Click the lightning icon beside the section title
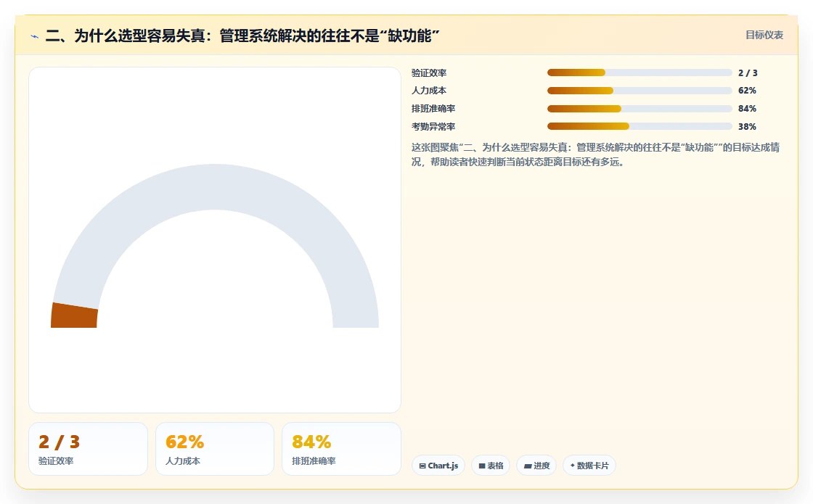The width and height of the screenshot is (813, 504). click(34, 36)
